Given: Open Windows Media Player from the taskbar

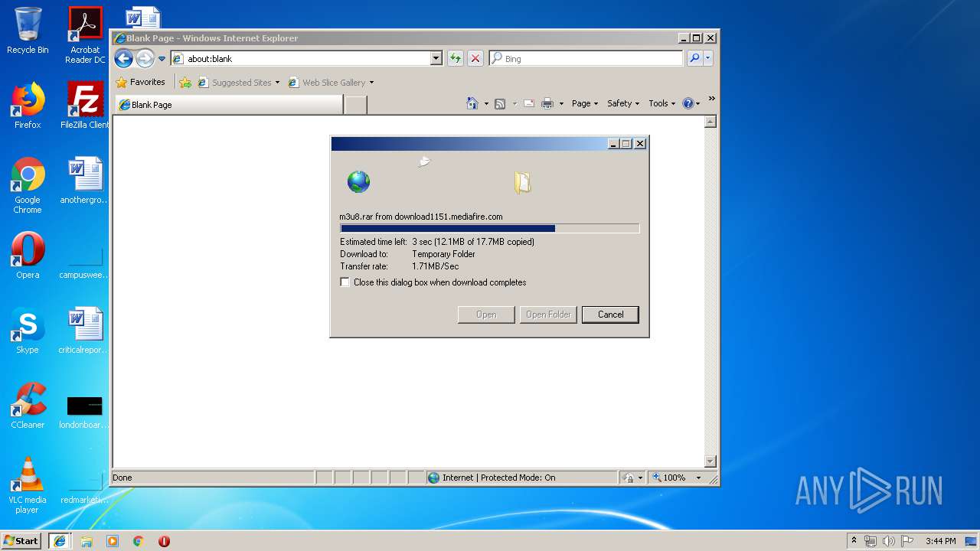Looking at the screenshot, I should [x=113, y=541].
